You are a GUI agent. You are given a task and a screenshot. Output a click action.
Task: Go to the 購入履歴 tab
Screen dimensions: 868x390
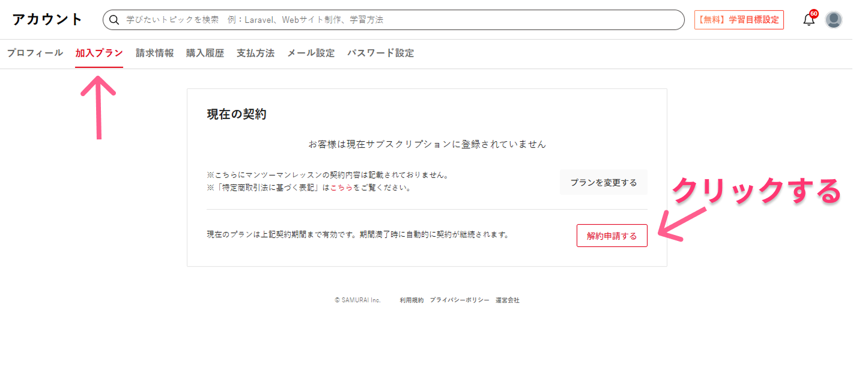(x=205, y=53)
